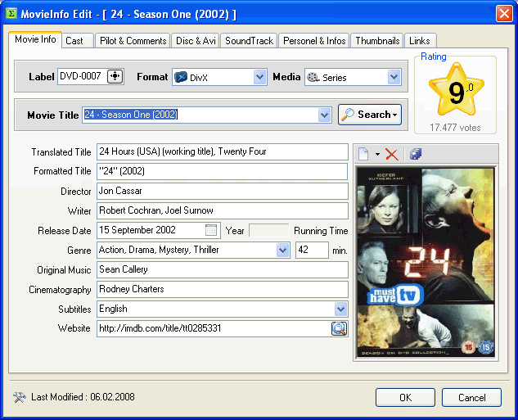This screenshot has height=420, width=518.
Task: Select the Movie Info tab
Action: point(35,39)
